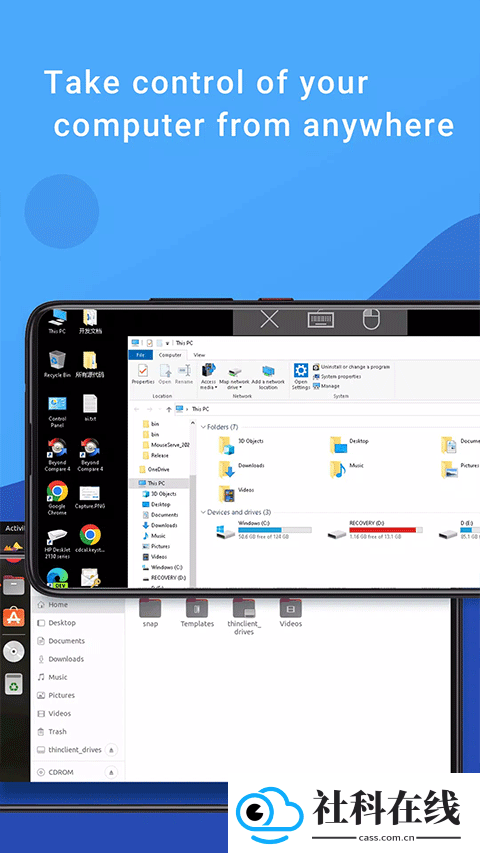This screenshot has width=480, height=853.
Task: Open the Map network drive dropdown
Action: tap(235, 376)
